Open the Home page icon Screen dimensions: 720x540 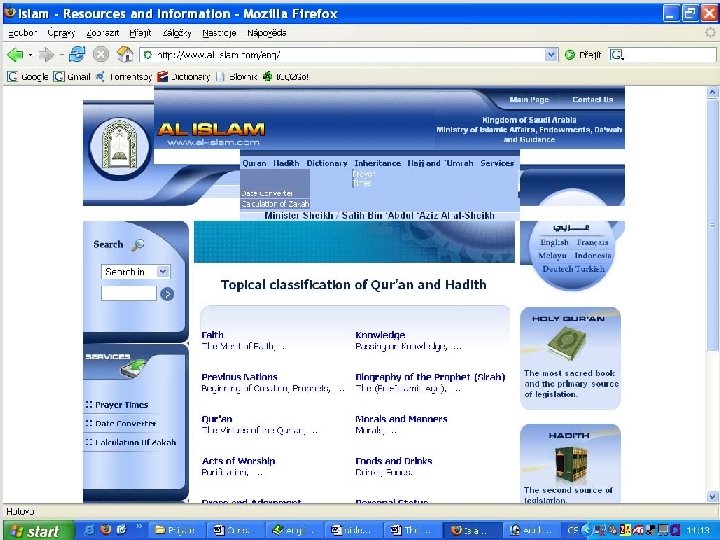coord(124,54)
